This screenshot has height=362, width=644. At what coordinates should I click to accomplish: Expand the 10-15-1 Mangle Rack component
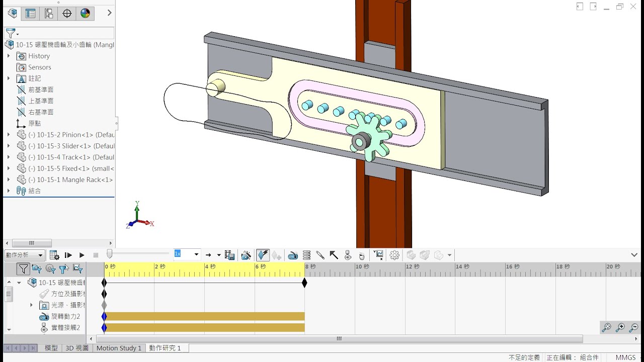point(8,179)
